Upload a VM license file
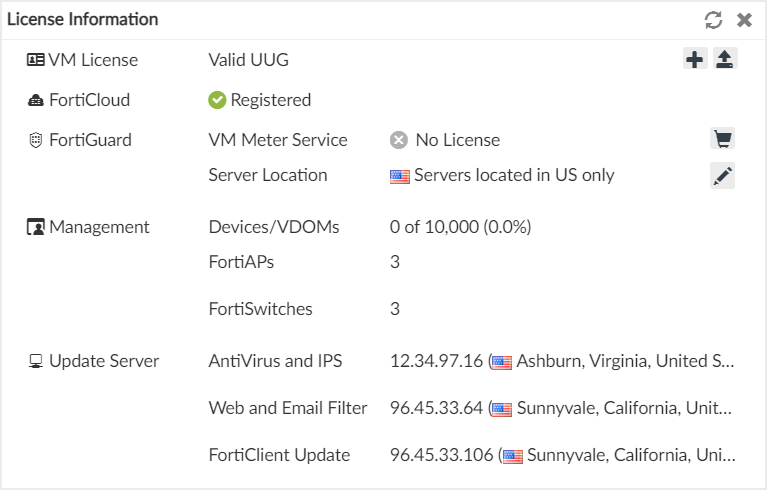Image resolution: width=767 pixels, height=490 pixels. tap(725, 60)
